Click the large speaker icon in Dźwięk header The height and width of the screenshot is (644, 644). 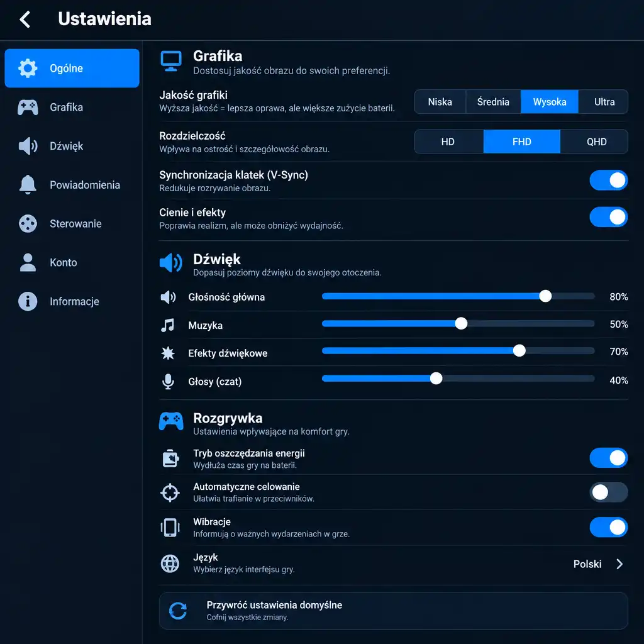pyautogui.click(x=171, y=262)
